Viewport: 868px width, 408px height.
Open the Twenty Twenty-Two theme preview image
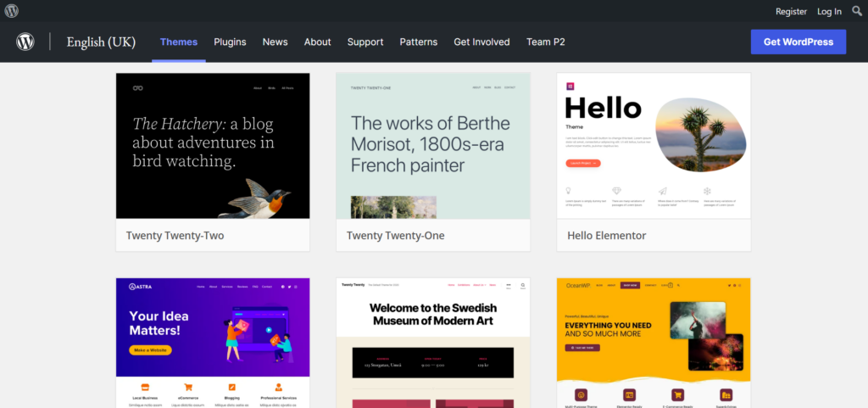pos(213,146)
